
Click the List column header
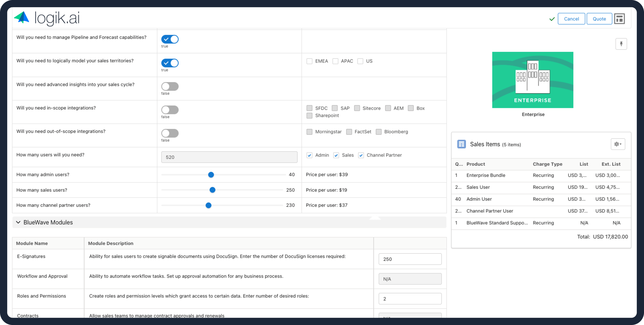584,164
